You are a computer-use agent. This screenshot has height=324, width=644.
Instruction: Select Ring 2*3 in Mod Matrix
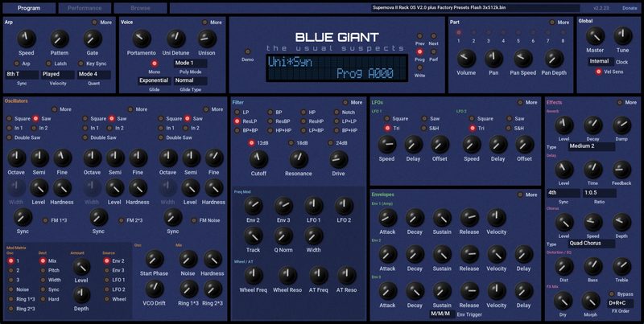(x=10, y=309)
